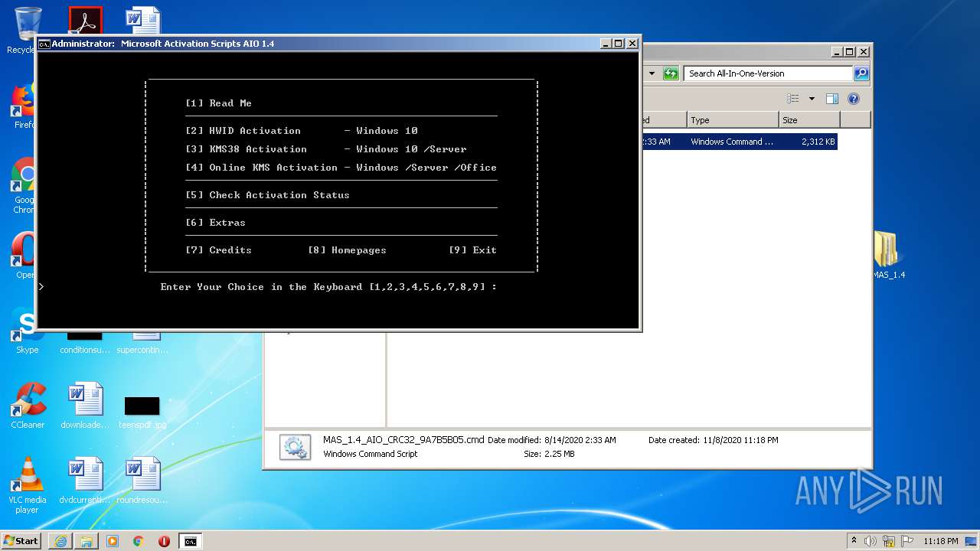Click the command prompt window title icon
This screenshot has height=551, width=980.
44,44
